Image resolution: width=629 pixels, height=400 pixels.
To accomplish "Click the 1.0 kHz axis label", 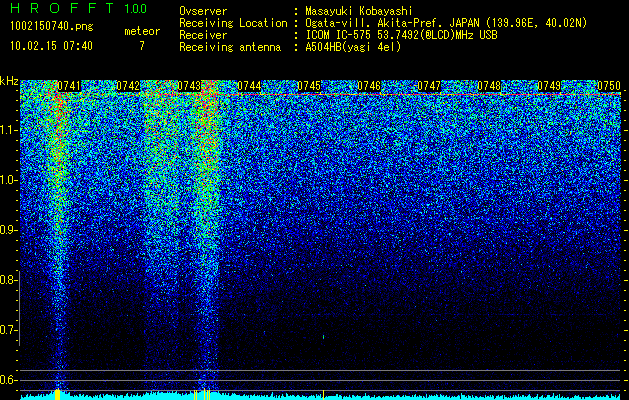I will [8, 180].
